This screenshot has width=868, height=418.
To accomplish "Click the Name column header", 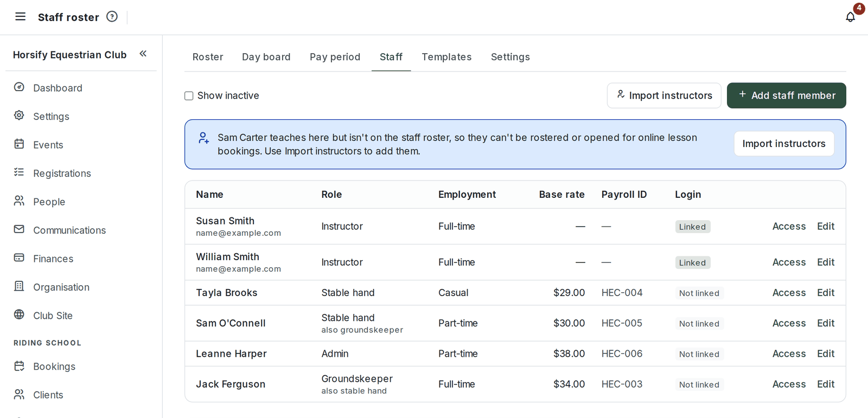I will 210,195.
